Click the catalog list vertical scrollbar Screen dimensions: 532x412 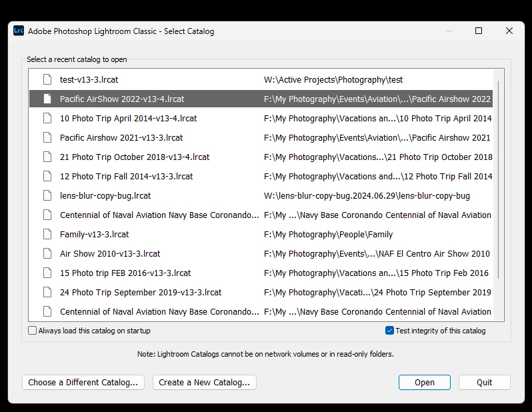pyautogui.click(x=499, y=180)
